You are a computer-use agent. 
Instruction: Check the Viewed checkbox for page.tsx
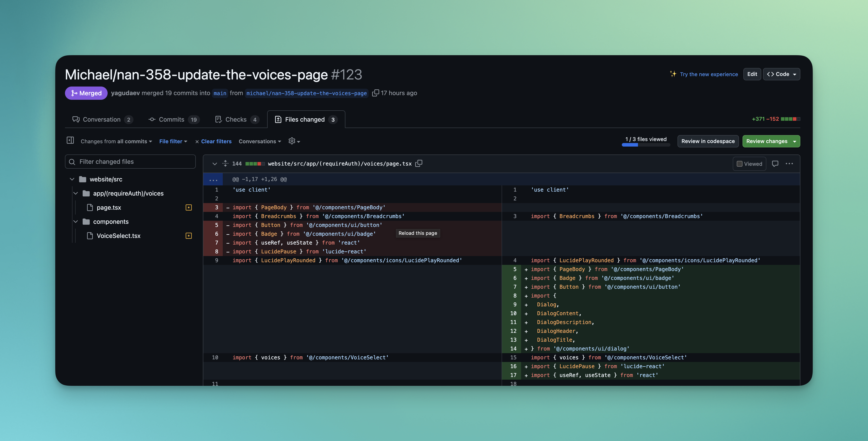[x=740, y=164]
